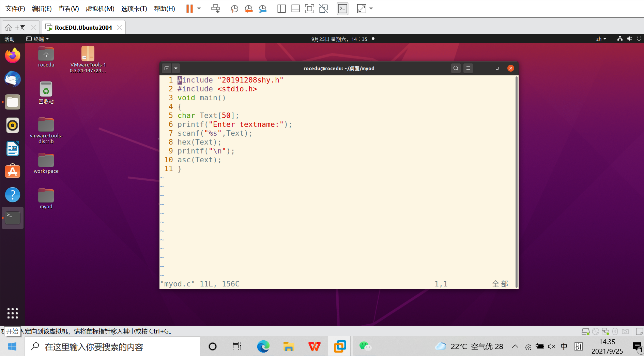Click the Windows Start button
644x356 pixels.
point(12,347)
